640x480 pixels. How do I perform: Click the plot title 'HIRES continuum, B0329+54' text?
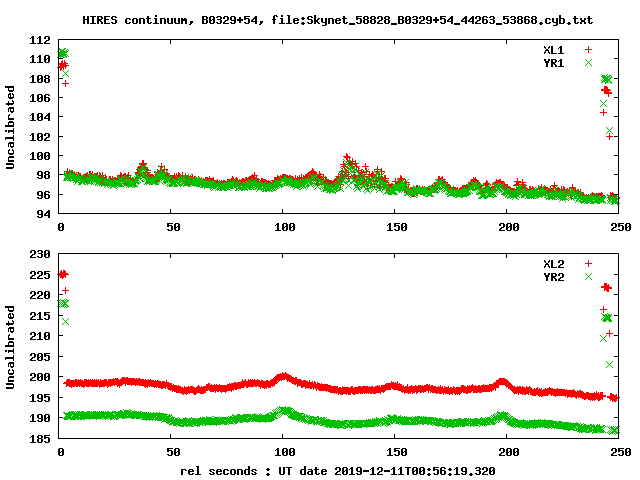(171, 20)
